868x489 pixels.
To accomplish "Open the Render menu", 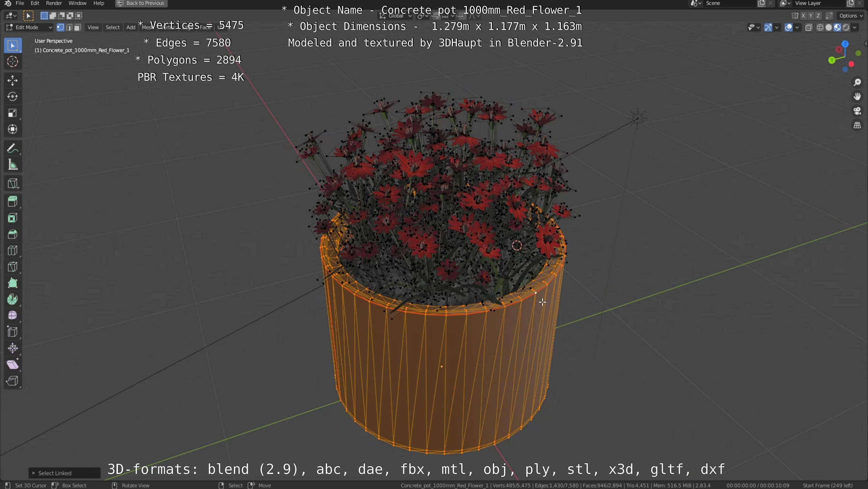I will click(x=54, y=3).
